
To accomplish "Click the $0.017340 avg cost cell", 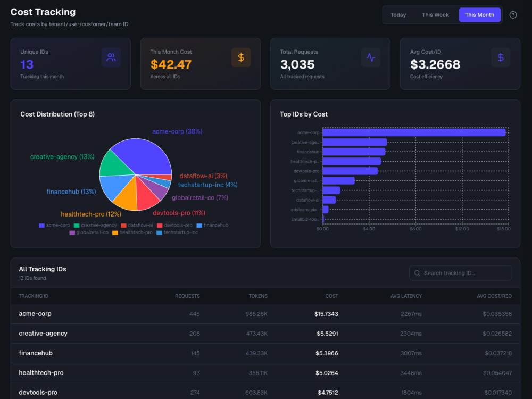I will 498,393.
